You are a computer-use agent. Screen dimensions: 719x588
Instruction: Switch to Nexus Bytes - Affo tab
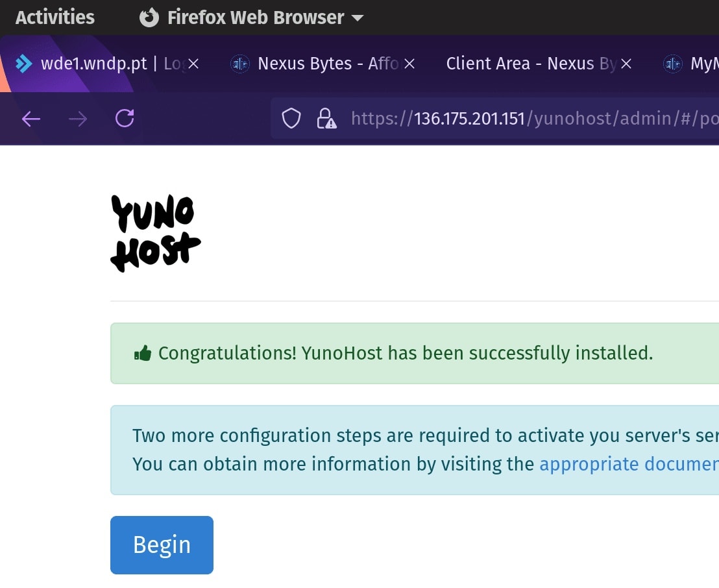point(321,64)
